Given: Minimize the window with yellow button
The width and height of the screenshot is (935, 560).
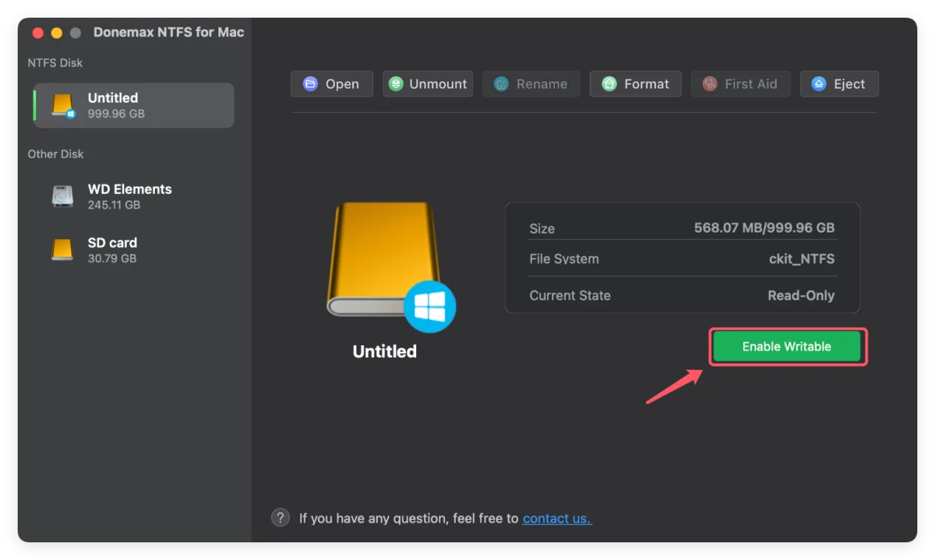Looking at the screenshot, I should point(57,33).
